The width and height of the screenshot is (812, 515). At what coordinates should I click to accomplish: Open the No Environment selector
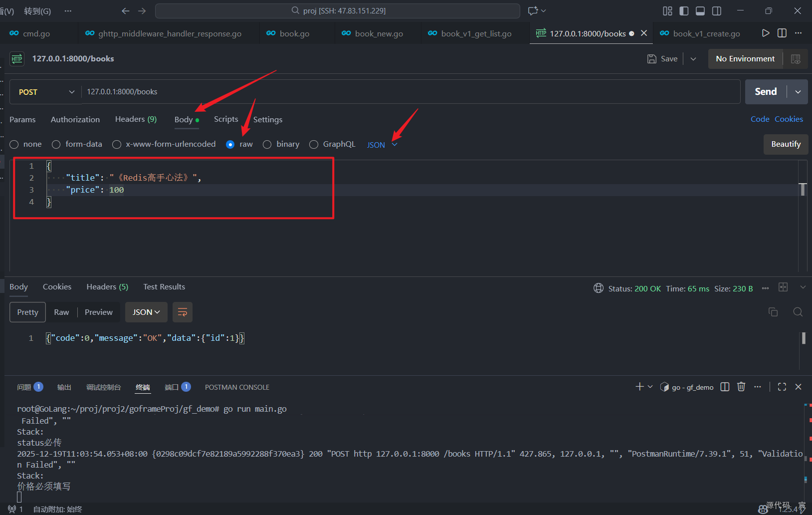click(745, 59)
